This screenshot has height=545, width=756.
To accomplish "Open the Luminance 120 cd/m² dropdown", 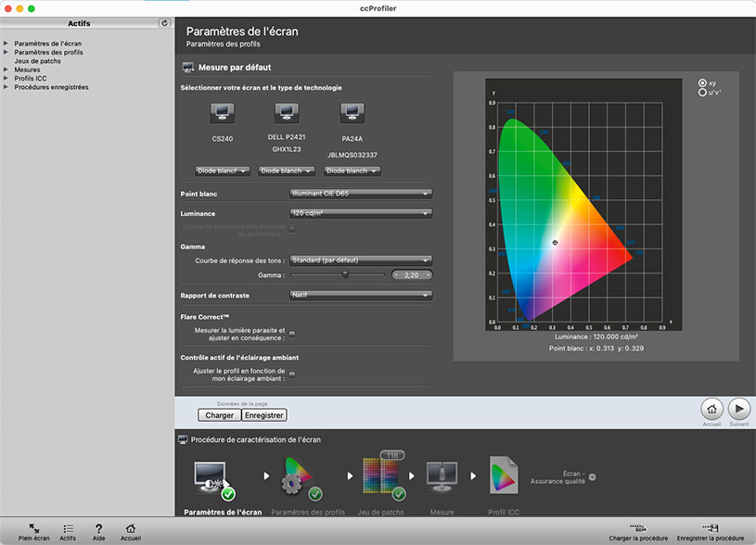I will click(361, 213).
